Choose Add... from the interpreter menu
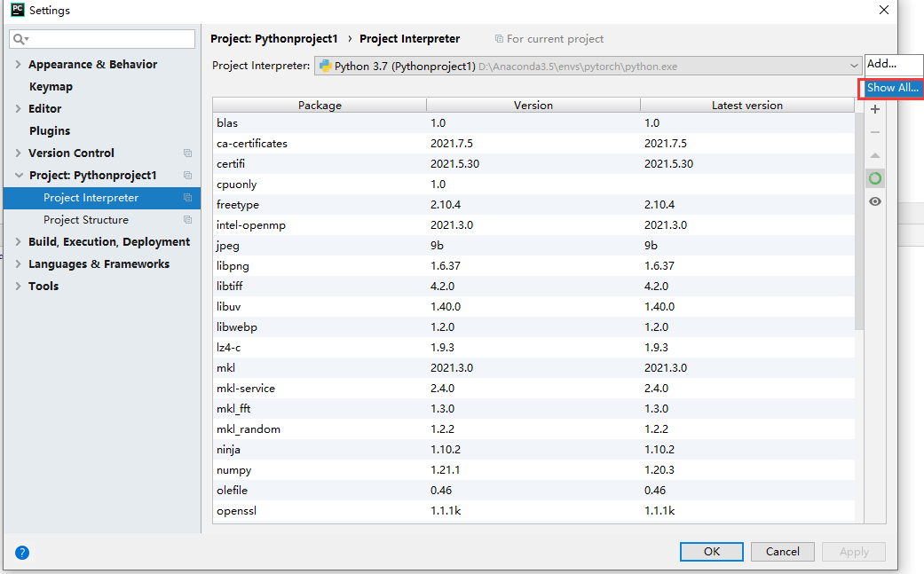The width and height of the screenshot is (924, 574). pyautogui.click(x=893, y=64)
